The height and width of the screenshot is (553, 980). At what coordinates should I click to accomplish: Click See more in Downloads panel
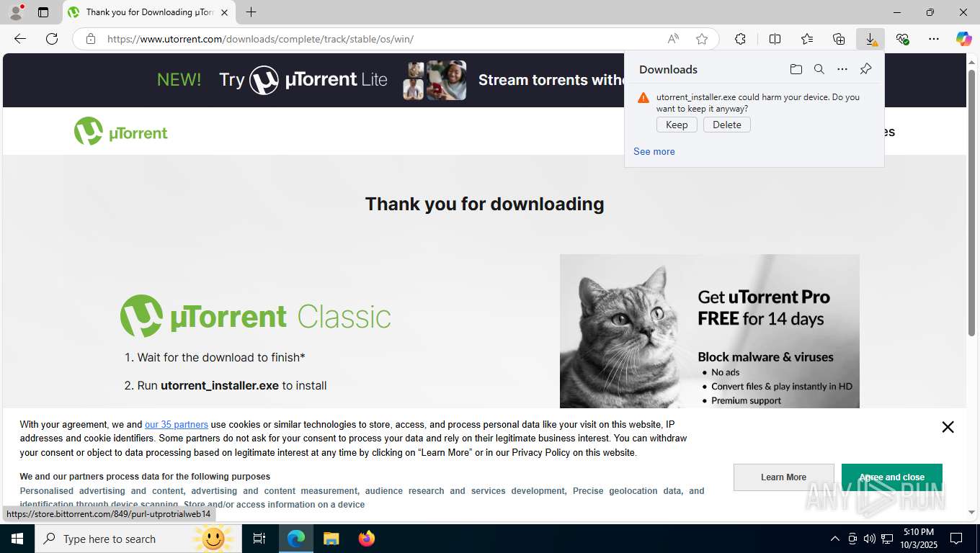(654, 151)
